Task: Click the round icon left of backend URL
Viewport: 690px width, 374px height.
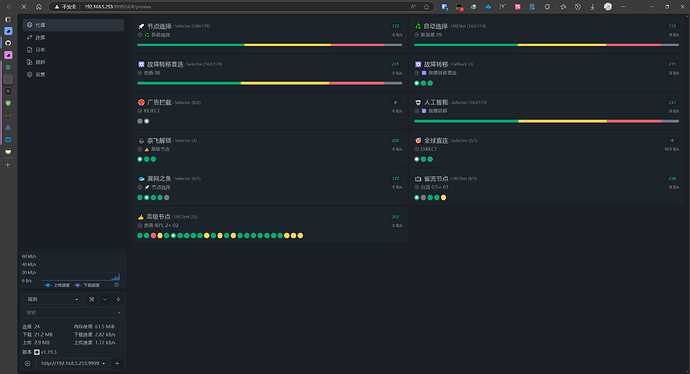Action: click(28, 363)
